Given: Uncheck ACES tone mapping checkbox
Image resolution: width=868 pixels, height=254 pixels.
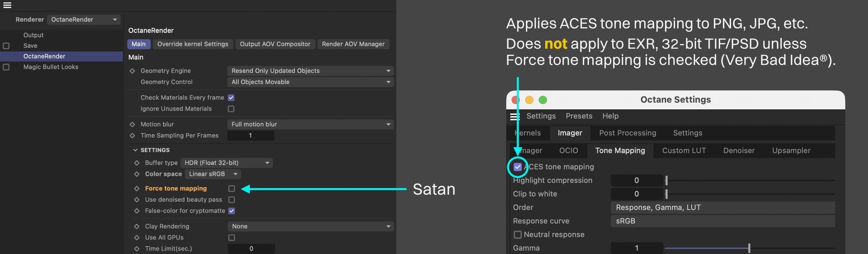Looking at the screenshot, I should 517,167.
